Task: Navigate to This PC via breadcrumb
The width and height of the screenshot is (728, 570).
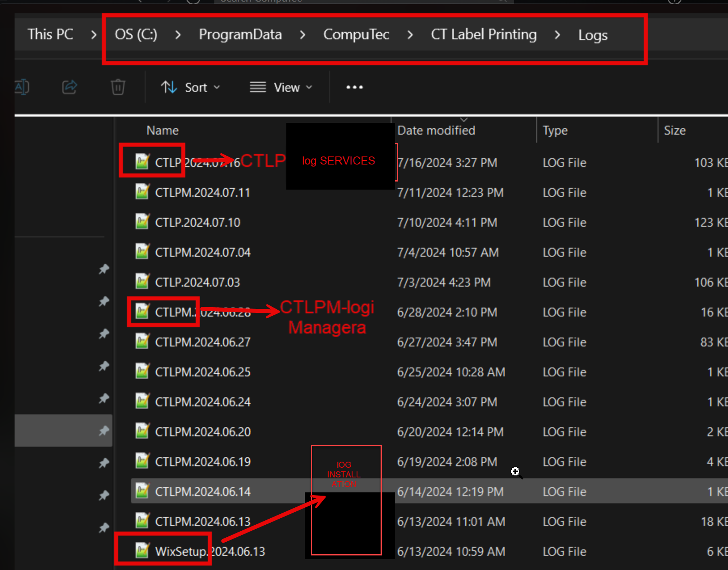Action: (x=50, y=34)
